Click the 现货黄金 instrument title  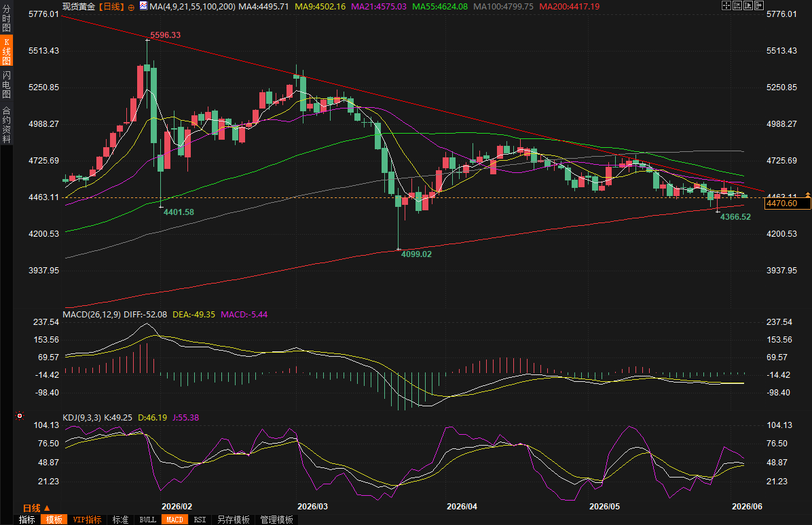pos(79,7)
